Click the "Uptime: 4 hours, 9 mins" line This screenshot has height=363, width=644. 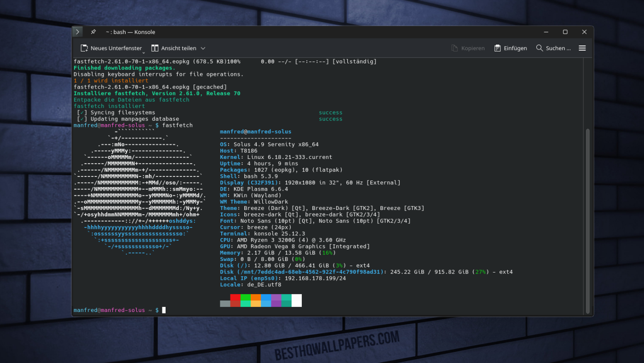259,164
